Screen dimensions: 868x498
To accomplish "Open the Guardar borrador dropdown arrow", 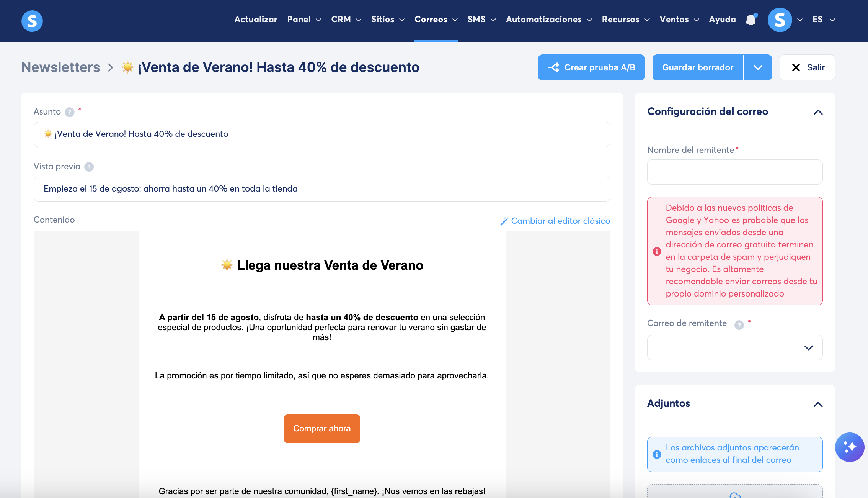I will [x=758, y=67].
